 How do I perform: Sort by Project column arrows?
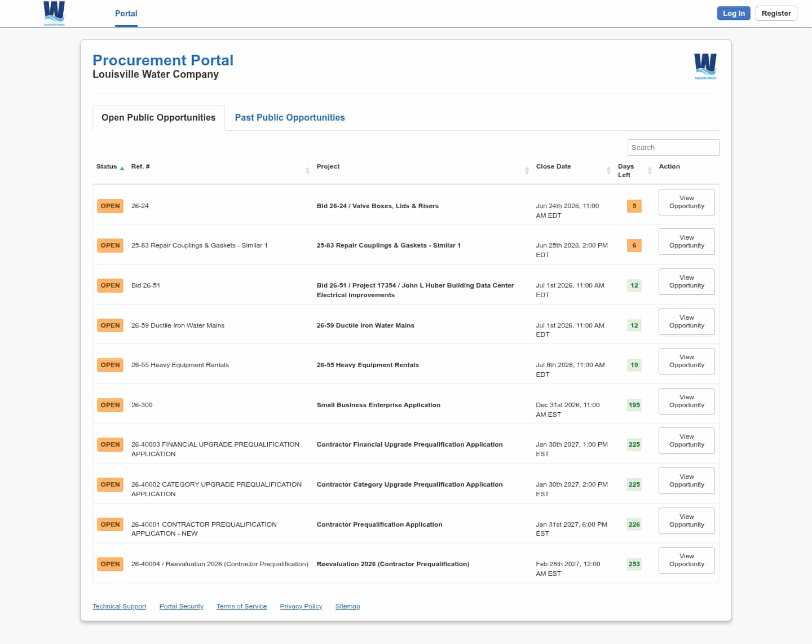click(x=527, y=170)
